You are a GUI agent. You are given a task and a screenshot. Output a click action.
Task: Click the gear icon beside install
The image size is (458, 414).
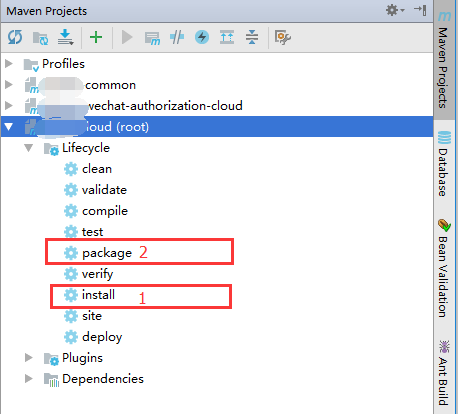pyautogui.click(x=71, y=295)
